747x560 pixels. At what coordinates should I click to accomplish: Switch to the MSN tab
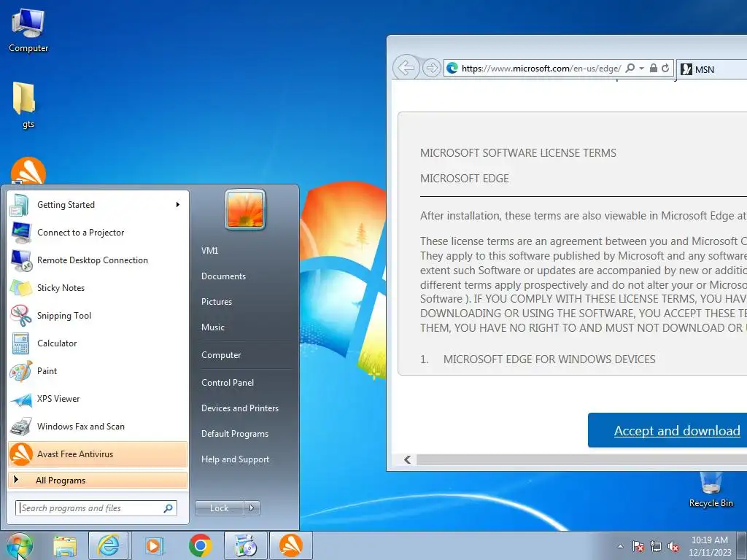tap(712, 69)
